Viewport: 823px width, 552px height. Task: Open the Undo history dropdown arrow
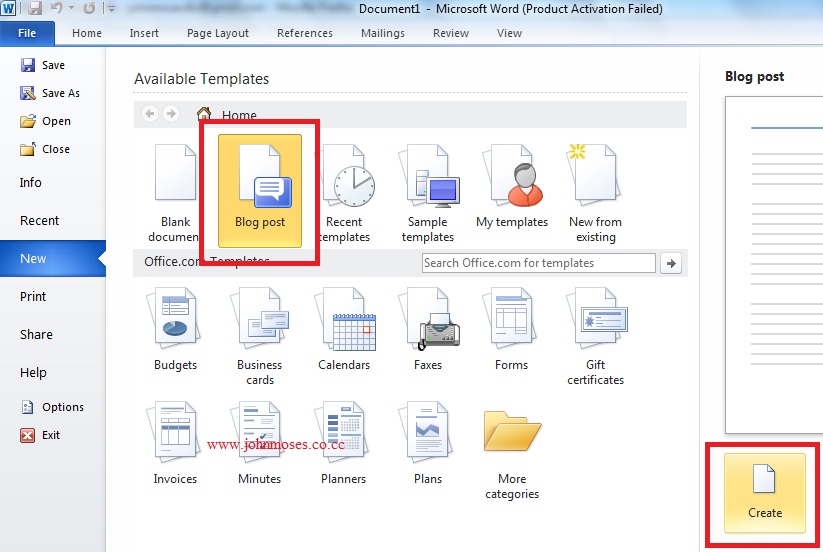click(71, 8)
